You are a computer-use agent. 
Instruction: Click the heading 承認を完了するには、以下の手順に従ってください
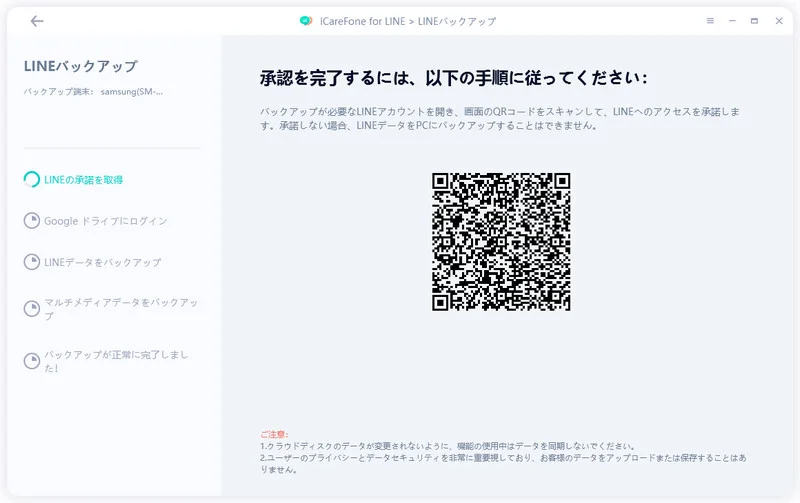pos(454,78)
